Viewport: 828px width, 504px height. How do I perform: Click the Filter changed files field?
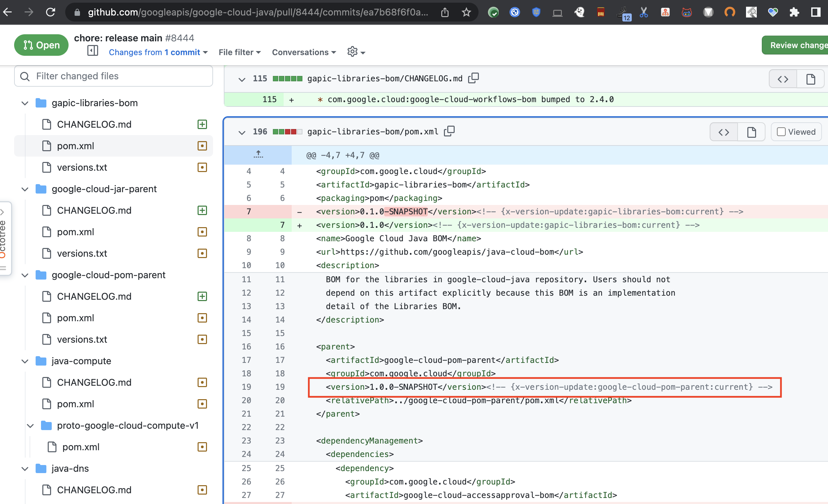[114, 76]
